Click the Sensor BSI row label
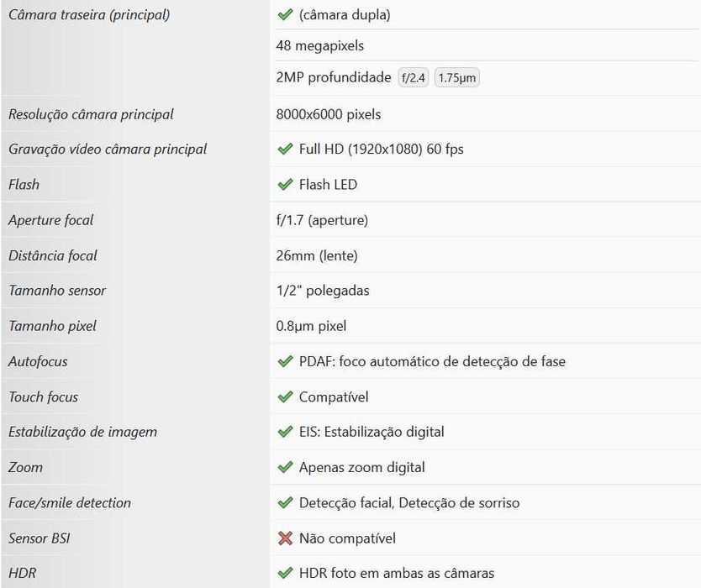701x588 pixels. coord(40,538)
